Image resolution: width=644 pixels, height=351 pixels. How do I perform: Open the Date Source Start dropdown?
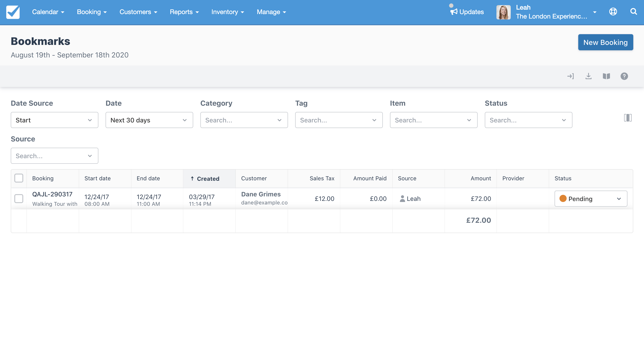point(55,120)
